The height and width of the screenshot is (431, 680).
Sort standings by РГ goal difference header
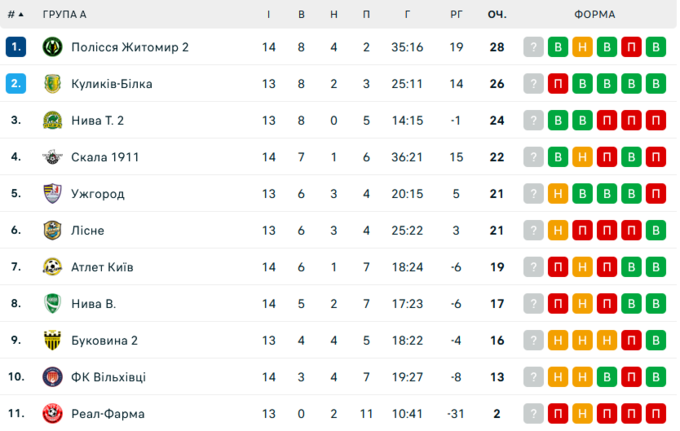click(456, 14)
